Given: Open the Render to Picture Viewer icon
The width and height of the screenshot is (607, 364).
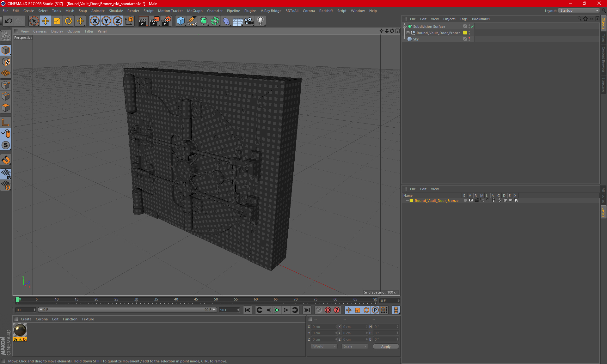Looking at the screenshot, I should point(155,21).
